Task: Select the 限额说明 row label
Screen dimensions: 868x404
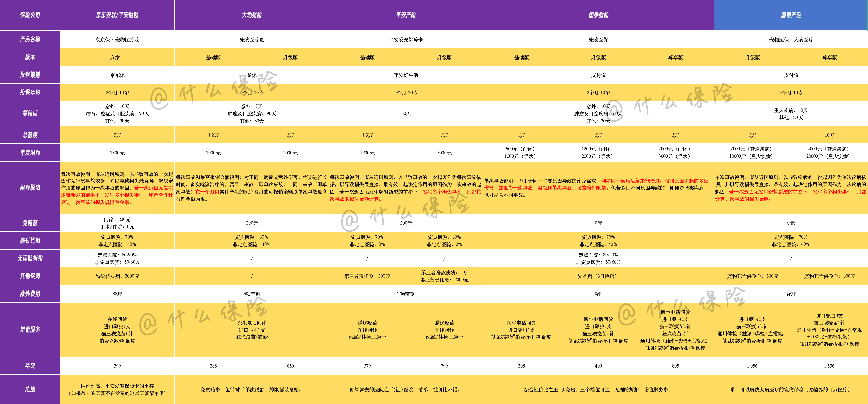Action: point(30,187)
